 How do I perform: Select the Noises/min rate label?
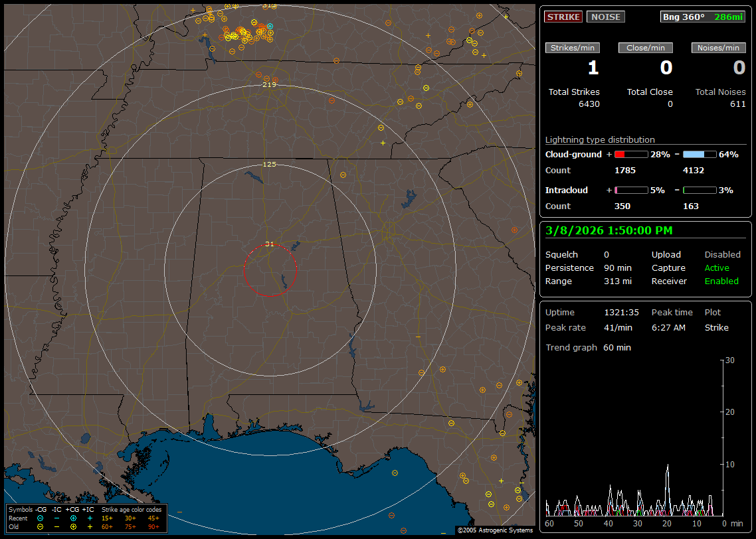tap(719, 48)
